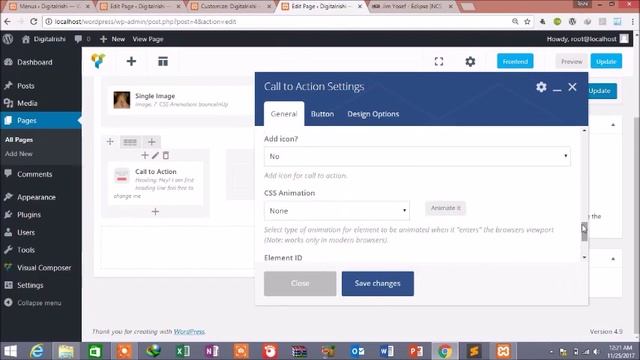This screenshot has height=360, width=640.
Task: Click the browser address bar
Action: [x=278, y=22]
